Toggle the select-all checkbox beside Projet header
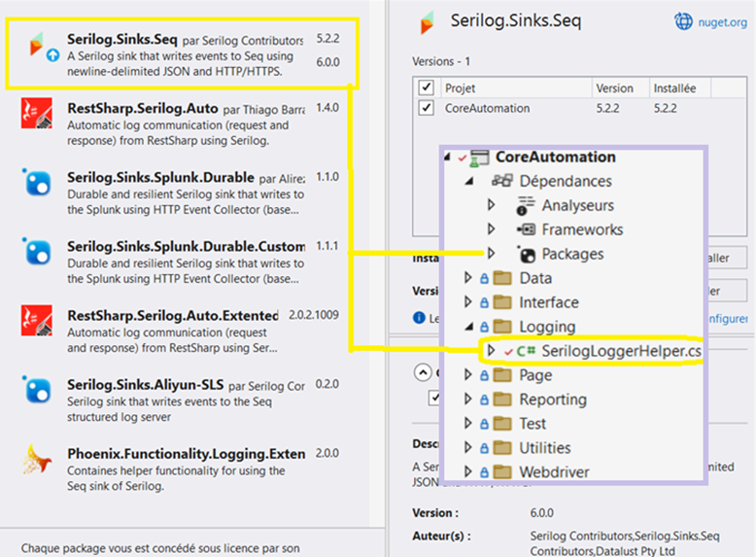Screen dimensions: 756x557 [x=426, y=87]
